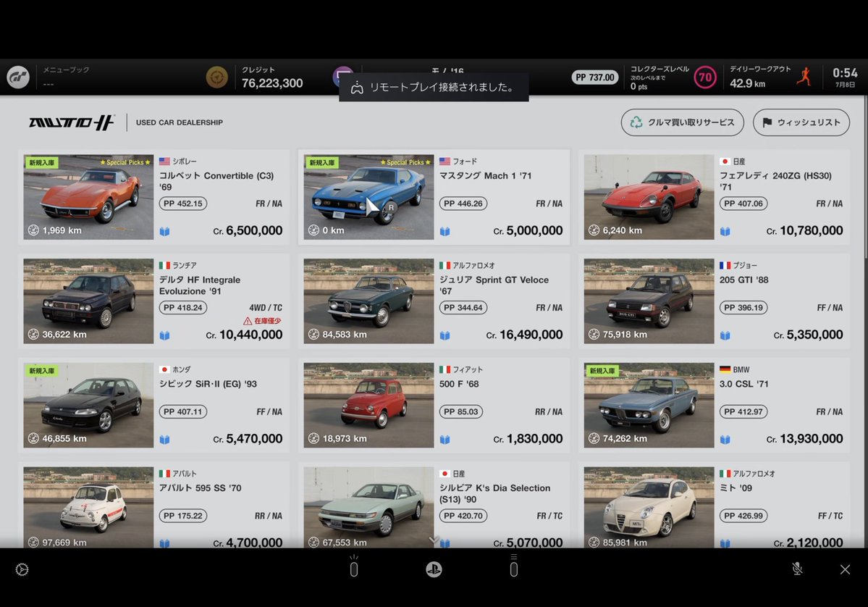
Task: Select the Peugeot 205 GTI '88 thumbnail
Action: tap(649, 301)
